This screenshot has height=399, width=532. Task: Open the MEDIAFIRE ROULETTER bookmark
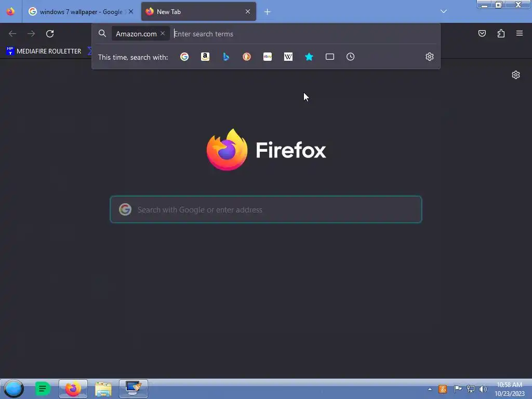click(x=44, y=51)
